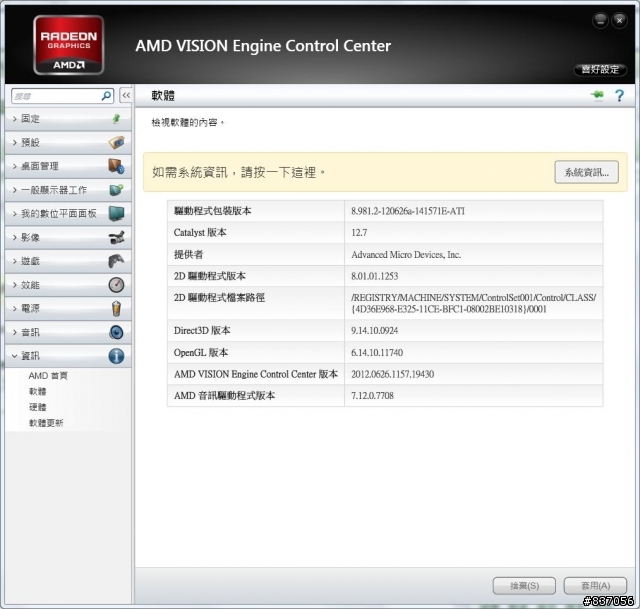Open the 喜好設定 preferences button
This screenshot has height=609, width=640.
pyautogui.click(x=600, y=69)
